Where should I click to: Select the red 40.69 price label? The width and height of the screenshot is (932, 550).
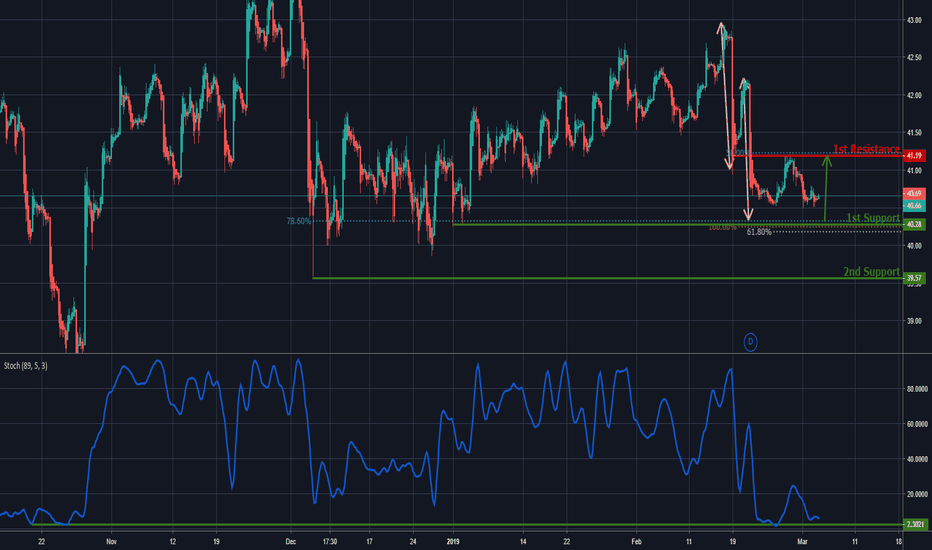(914, 194)
